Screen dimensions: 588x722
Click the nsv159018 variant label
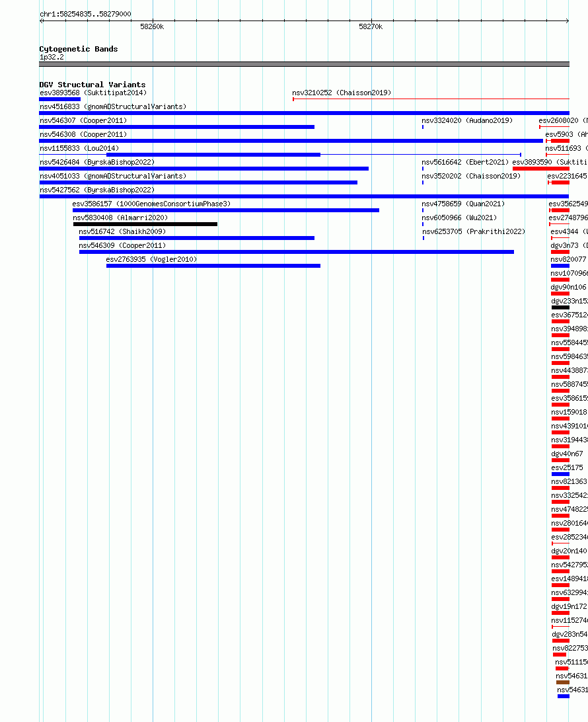(569, 412)
